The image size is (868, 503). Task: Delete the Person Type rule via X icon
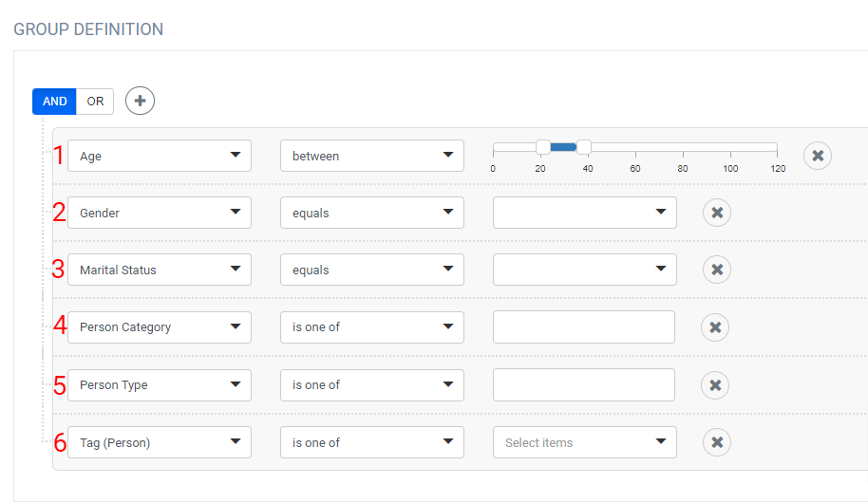coord(715,385)
